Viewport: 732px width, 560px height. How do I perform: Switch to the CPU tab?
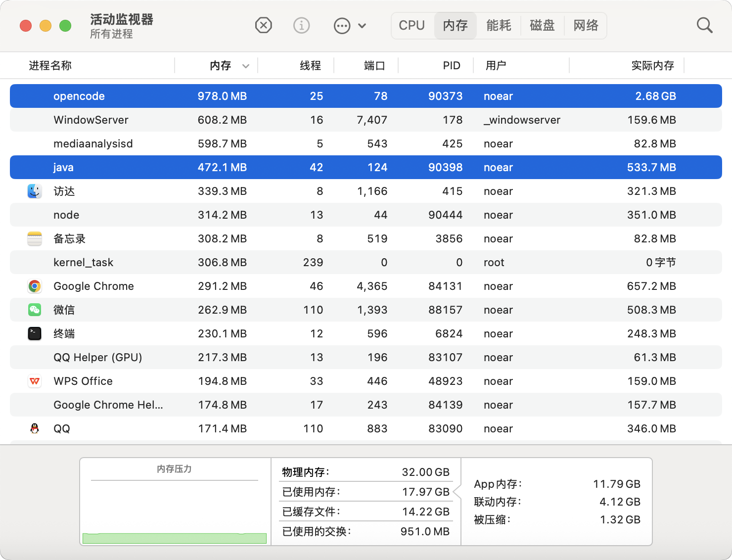(x=412, y=25)
